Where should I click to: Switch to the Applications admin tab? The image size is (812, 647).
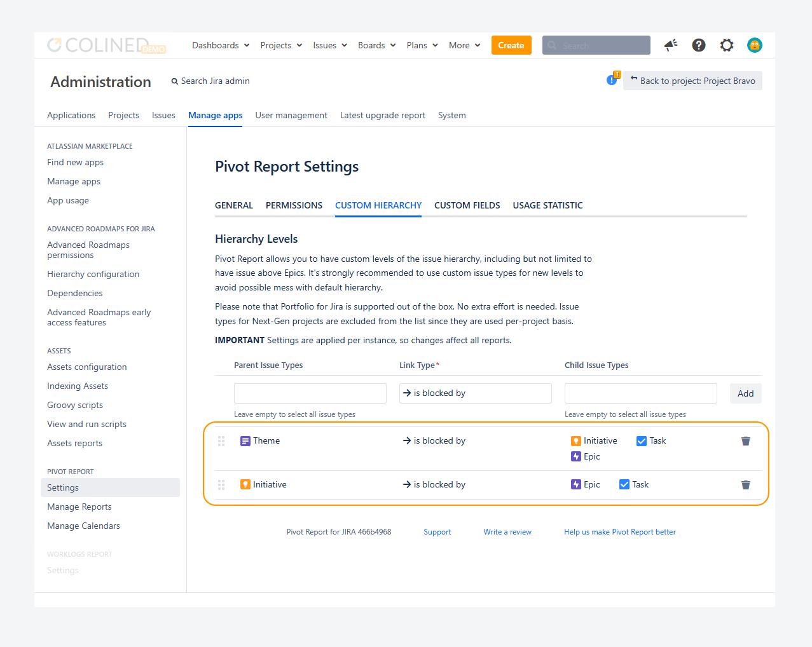point(71,115)
